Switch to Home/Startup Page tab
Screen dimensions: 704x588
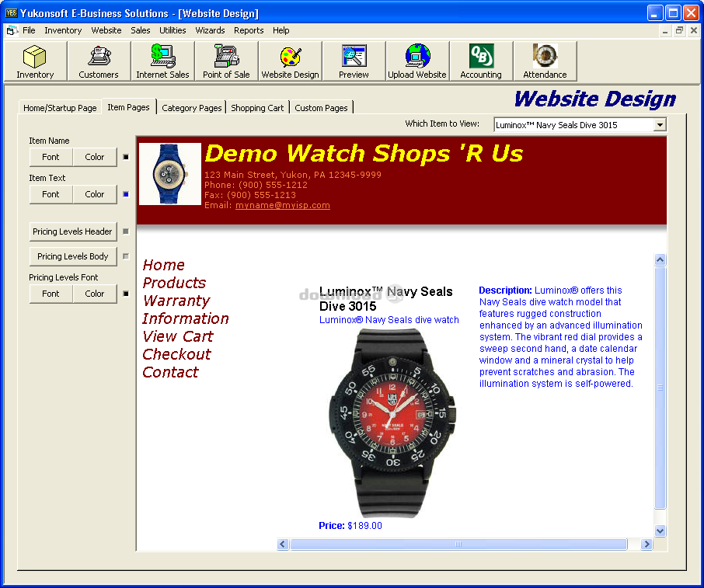[60, 108]
